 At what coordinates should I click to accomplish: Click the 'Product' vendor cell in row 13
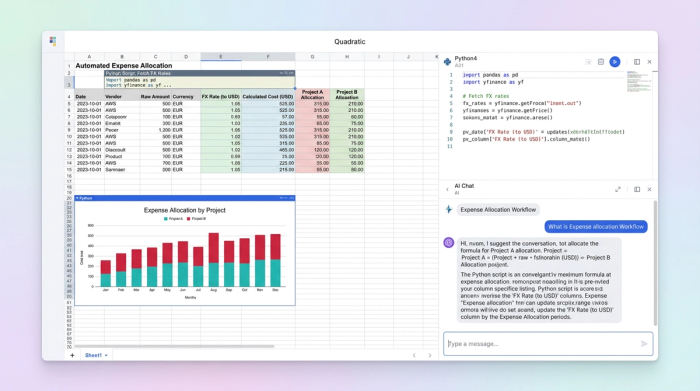(x=122, y=157)
